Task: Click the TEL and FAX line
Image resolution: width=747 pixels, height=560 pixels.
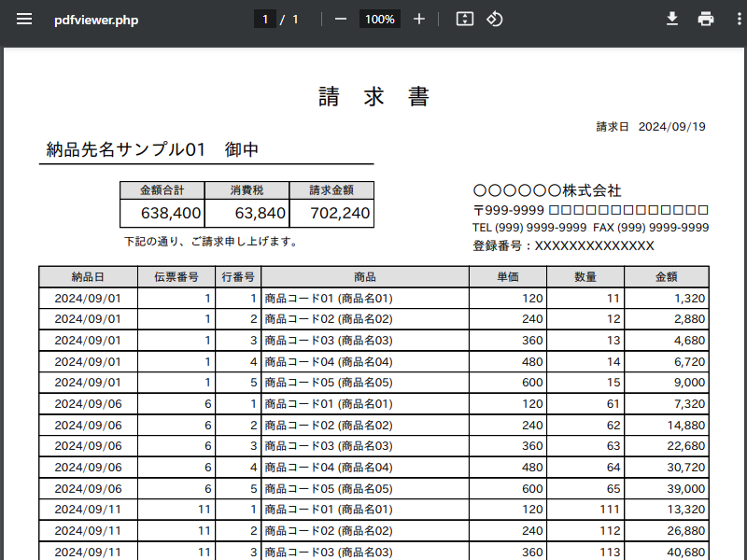Action: tap(591, 228)
